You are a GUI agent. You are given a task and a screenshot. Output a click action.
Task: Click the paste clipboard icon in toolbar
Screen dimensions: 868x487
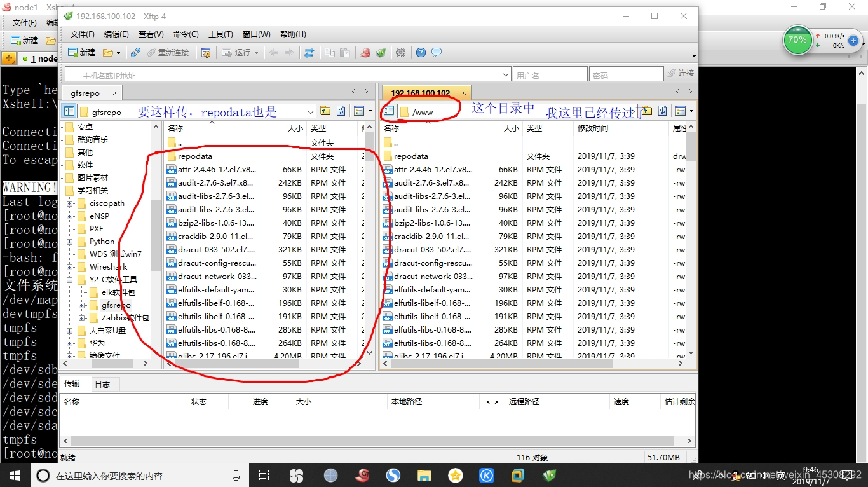(344, 53)
